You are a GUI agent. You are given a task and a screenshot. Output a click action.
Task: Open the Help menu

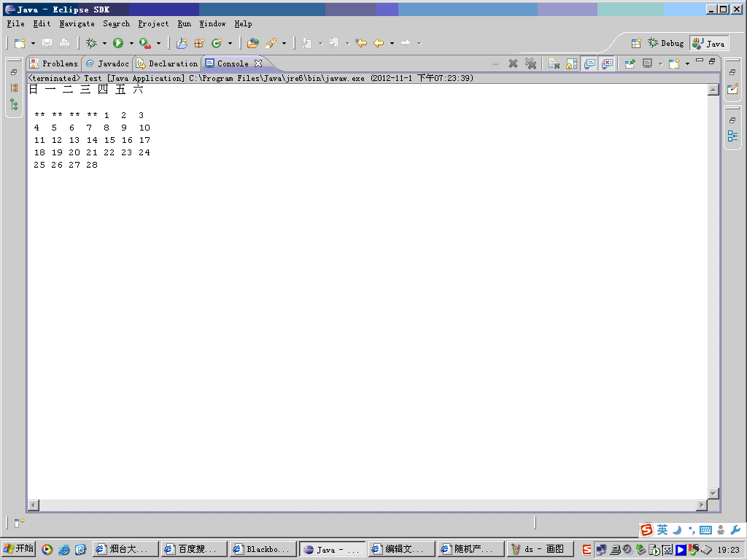[243, 23]
